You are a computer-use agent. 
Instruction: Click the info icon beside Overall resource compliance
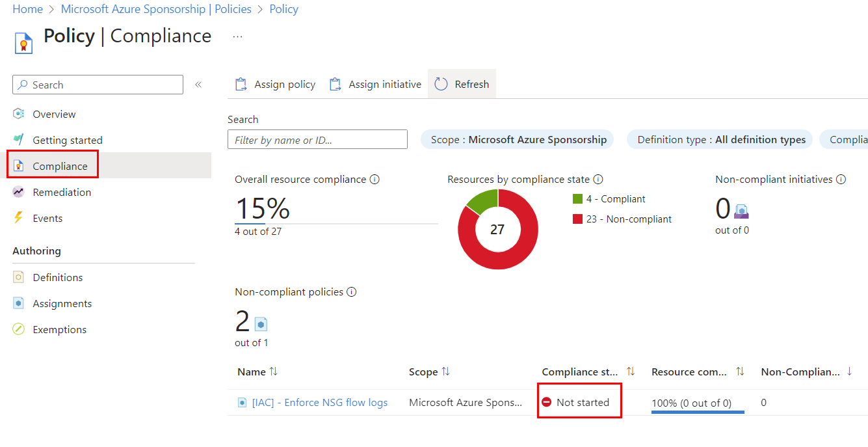(375, 179)
